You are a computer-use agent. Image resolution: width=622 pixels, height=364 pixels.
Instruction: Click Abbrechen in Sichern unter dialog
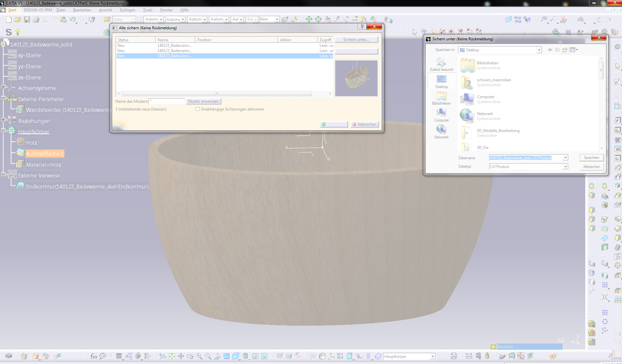coord(591,167)
